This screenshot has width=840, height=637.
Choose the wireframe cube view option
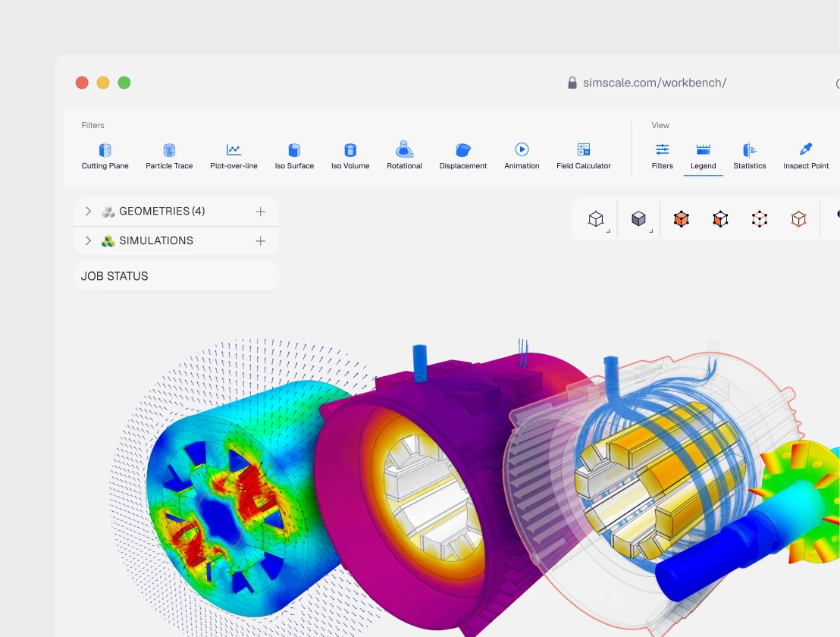click(x=596, y=219)
